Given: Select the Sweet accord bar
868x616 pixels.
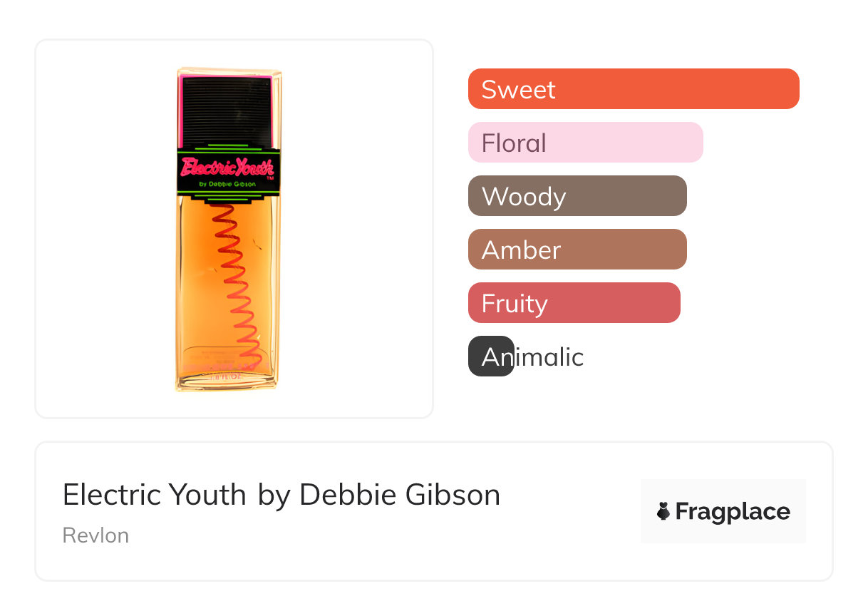Looking at the screenshot, I should pos(633,89).
